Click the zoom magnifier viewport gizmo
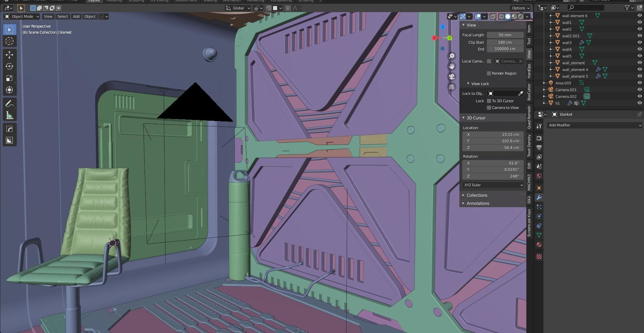Viewport: 644px width, 333px height. click(452, 56)
